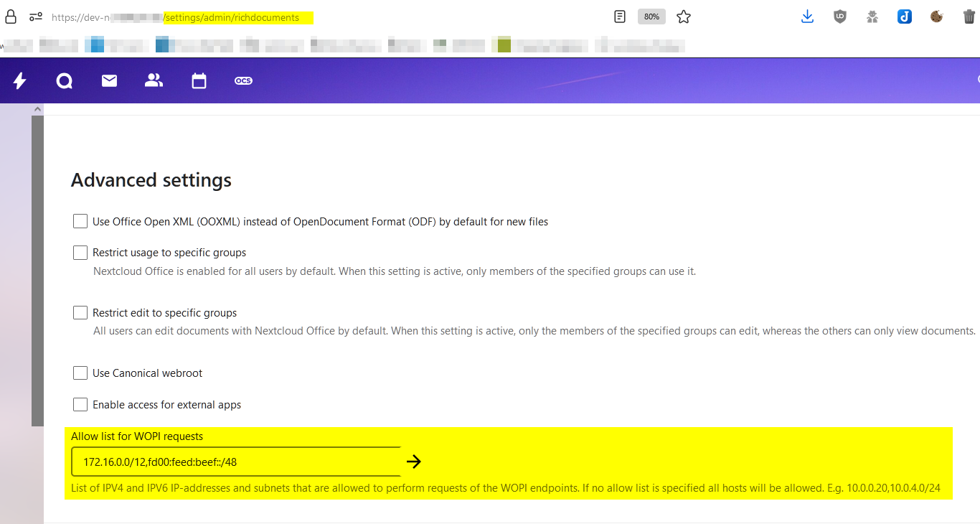
Task: Open the Contacts people icon
Action: (x=154, y=80)
